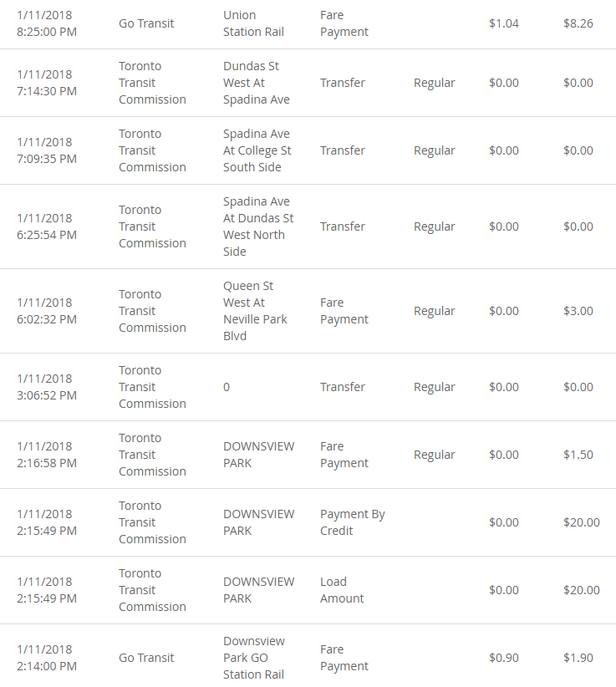Click Downsview Park GO Station Rail location

click(253, 658)
